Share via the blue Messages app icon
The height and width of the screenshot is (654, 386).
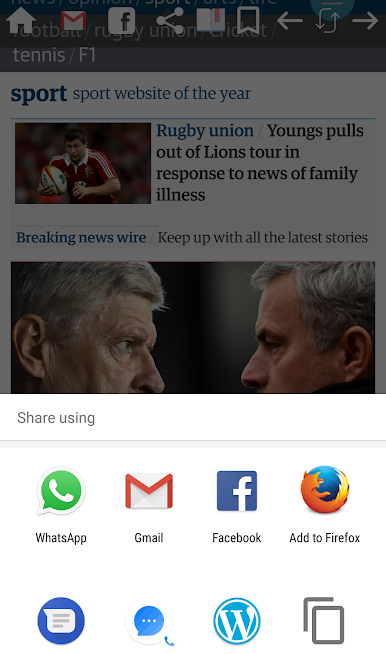pyautogui.click(x=61, y=621)
